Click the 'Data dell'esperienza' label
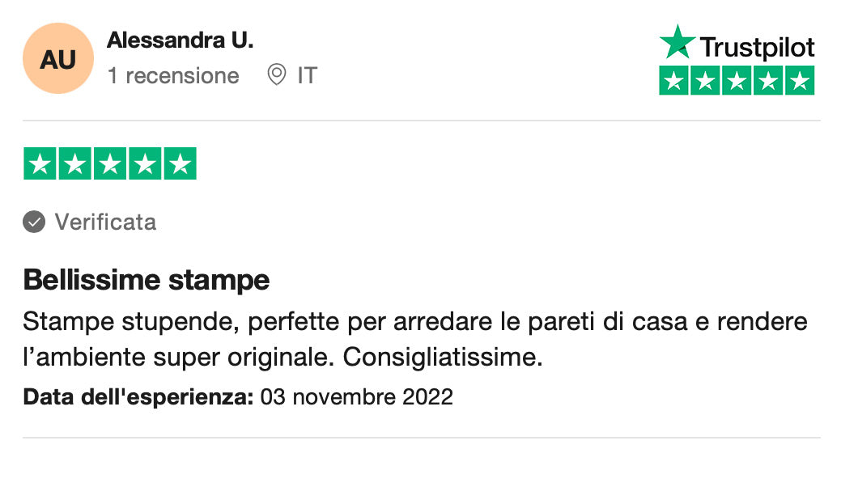The height and width of the screenshot is (504, 841). point(138,397)
